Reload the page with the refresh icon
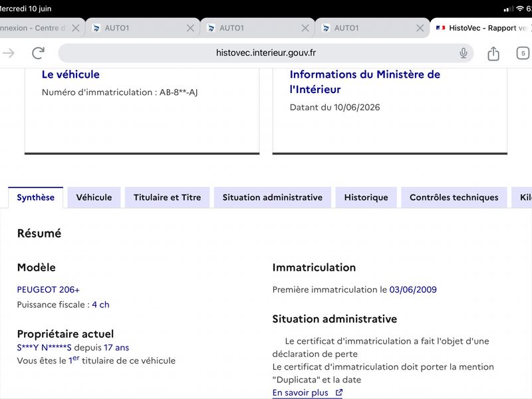This screenshot has height=399, width=532. point(38,53)
